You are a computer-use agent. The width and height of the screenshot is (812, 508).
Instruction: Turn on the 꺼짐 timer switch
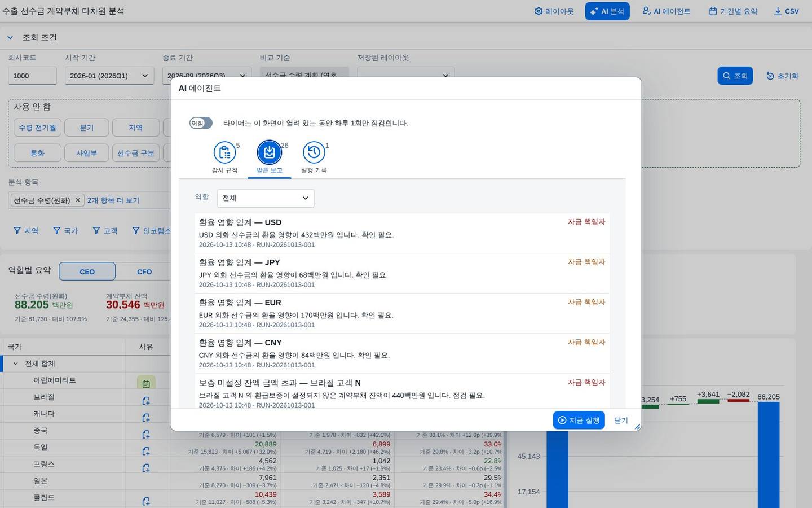pyautogui.click(x=201, y=123)
